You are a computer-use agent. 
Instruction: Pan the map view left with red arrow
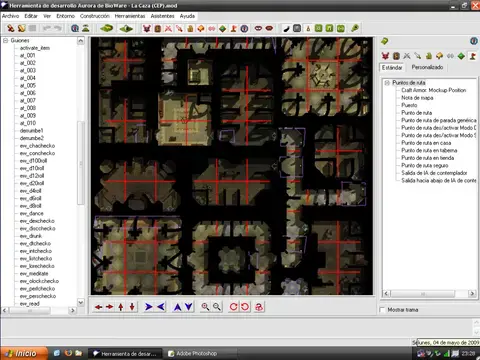(x=98, y=307)
